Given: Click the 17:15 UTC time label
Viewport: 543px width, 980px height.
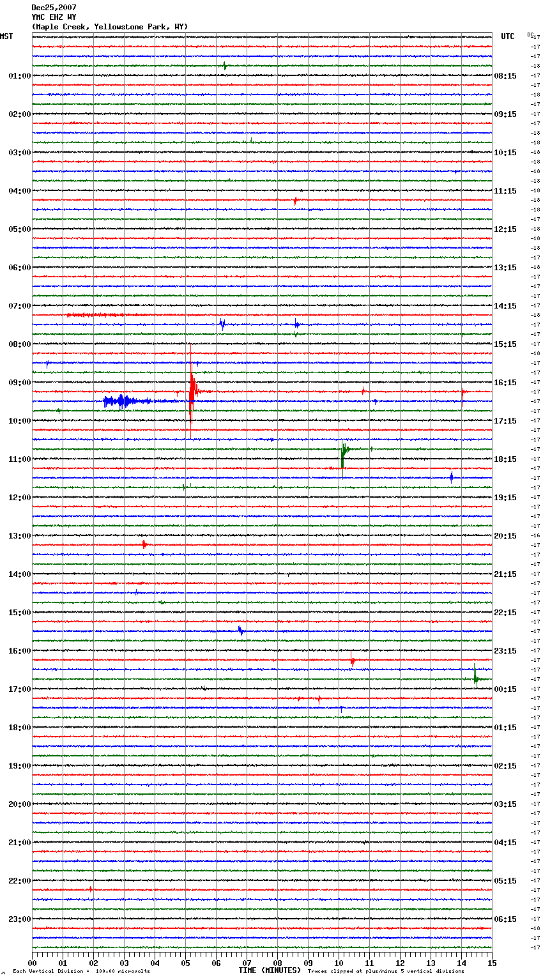Looking at the screenshot, I should tap(505, 421).
